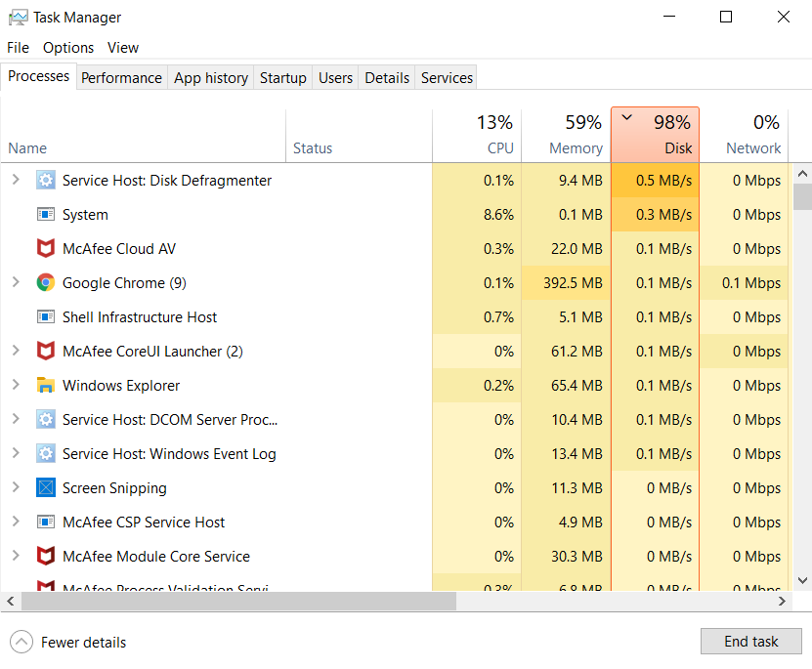Click the 392.5 MB memory cell for Chrome
Image resolution: width=812 pixels, height=669 pixels.
click(x=566, y=282)
